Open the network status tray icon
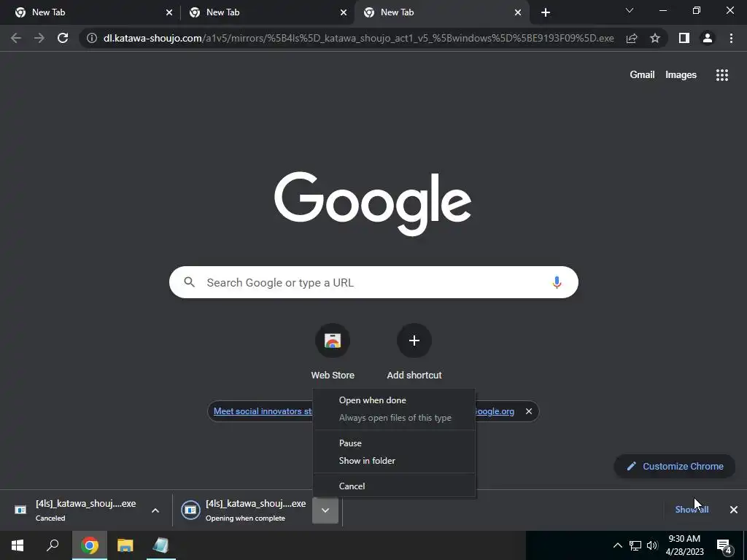Image resolution: width=747 pixels, height=560 pixels. point(635,545)
